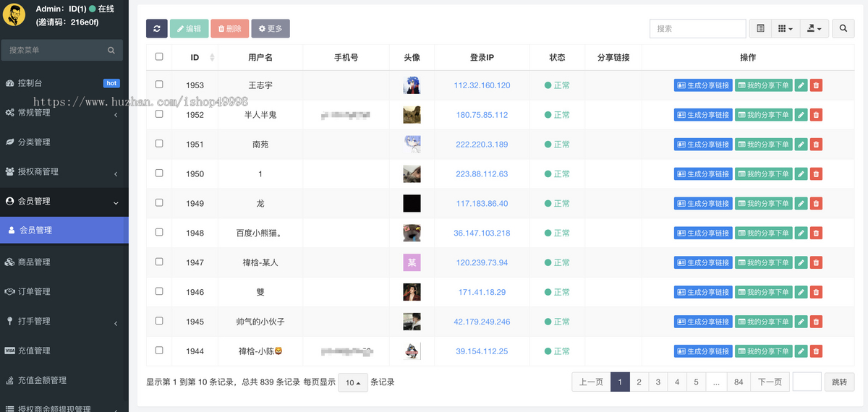
Task: Check the box for row 1953
Action: (x=159, y=85)
